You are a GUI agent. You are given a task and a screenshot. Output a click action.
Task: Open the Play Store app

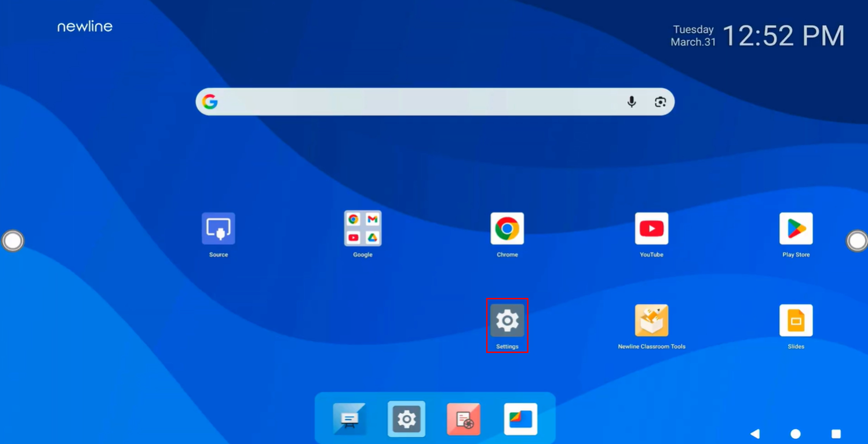point(796,229)
